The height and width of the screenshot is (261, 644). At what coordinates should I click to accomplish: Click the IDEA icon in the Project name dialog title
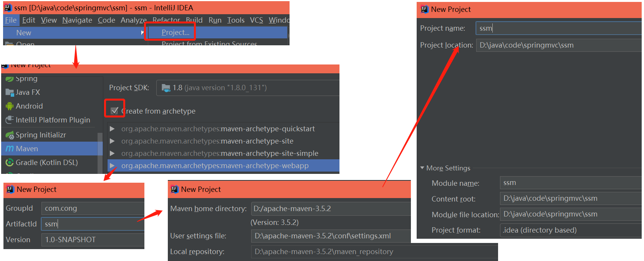click(424, 9)
